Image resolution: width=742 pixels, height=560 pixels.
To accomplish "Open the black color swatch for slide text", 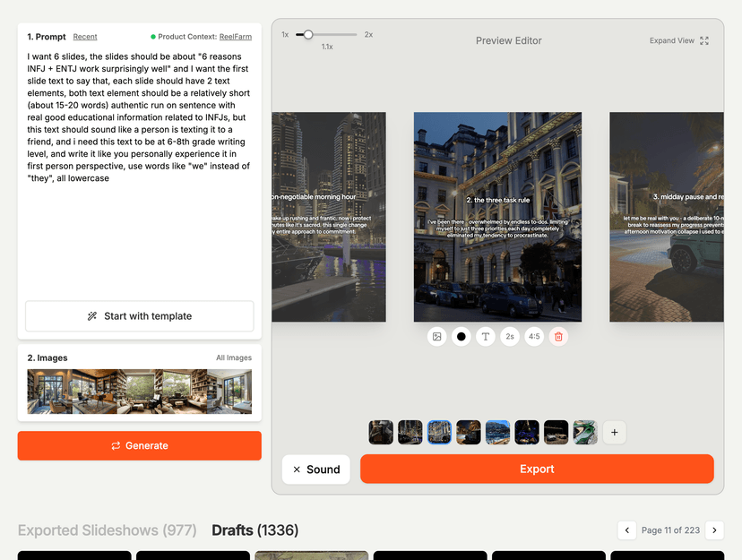I will (461, 336).
